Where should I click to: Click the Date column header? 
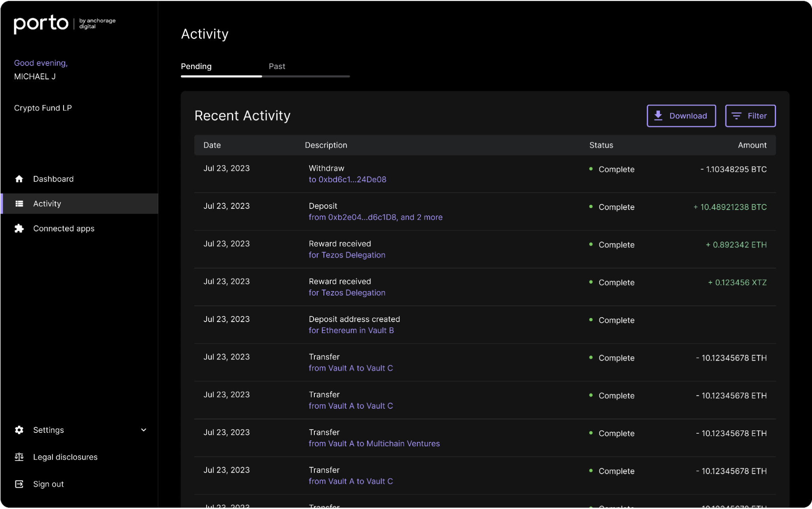point(212,145)
